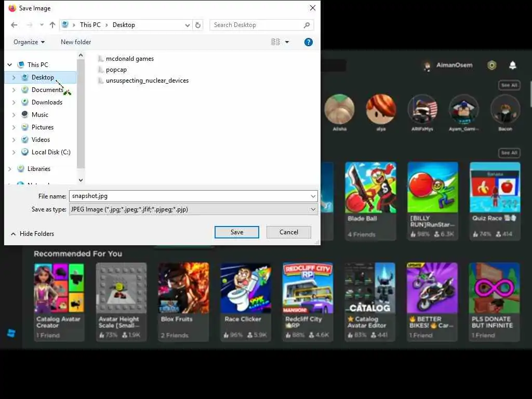Screen dimensions: 532x399
Task: Expand the Documents tree node
Action: [x=14, y=90]
